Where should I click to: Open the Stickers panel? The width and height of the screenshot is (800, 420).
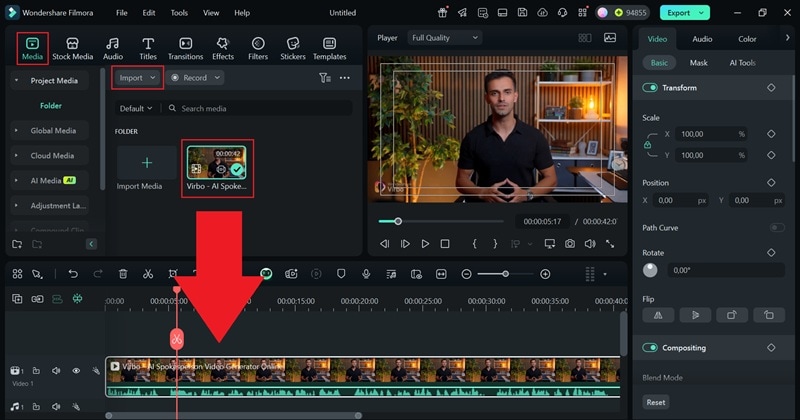pyautogui.click(x=293, y=48)
